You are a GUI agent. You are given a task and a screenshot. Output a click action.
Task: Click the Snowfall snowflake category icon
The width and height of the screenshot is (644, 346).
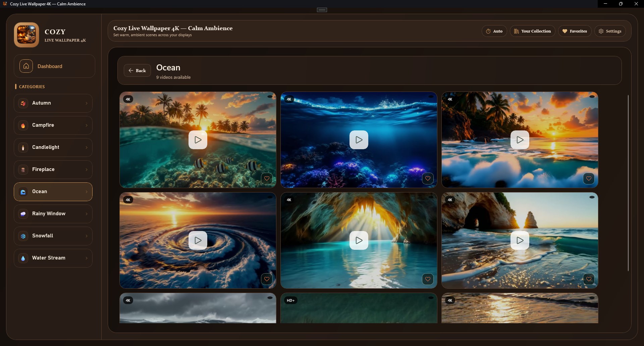tap(23, 236)
